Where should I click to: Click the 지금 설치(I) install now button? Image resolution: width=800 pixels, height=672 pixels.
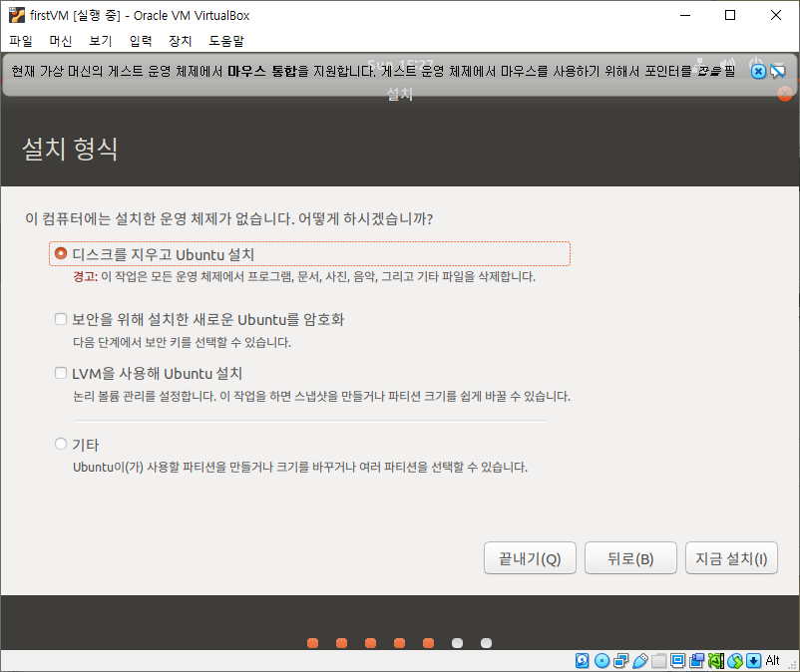(x=731, y=558)
